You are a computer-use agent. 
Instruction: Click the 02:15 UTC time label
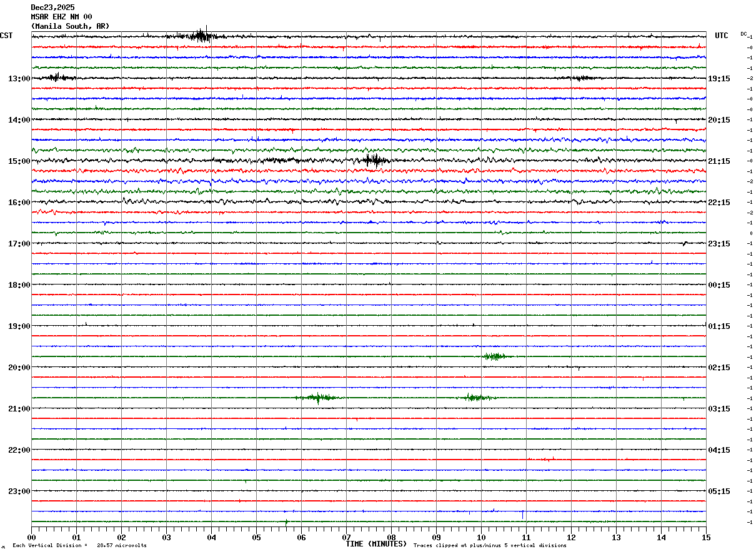[719, 368]
